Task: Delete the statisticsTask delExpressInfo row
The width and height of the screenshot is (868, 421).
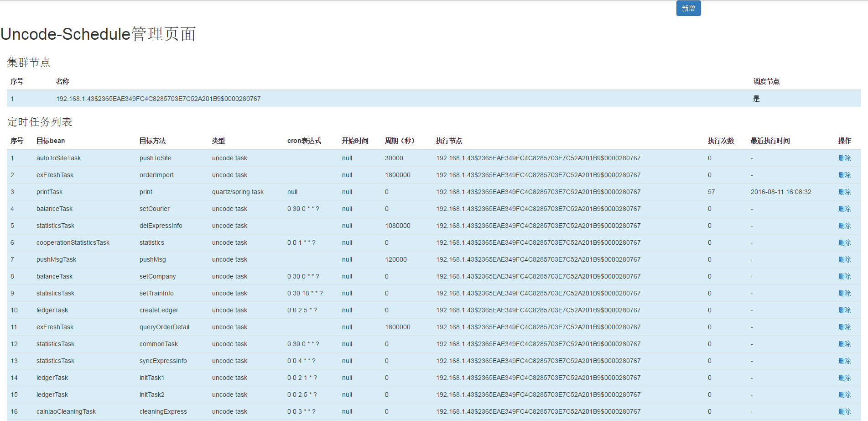Action: click(844, 226)
